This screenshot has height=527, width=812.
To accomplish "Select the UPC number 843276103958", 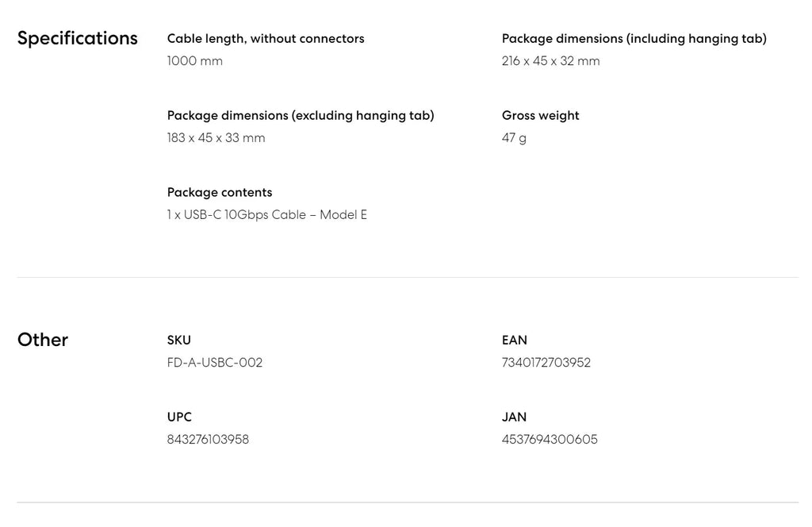I will (x=208, y=440).
